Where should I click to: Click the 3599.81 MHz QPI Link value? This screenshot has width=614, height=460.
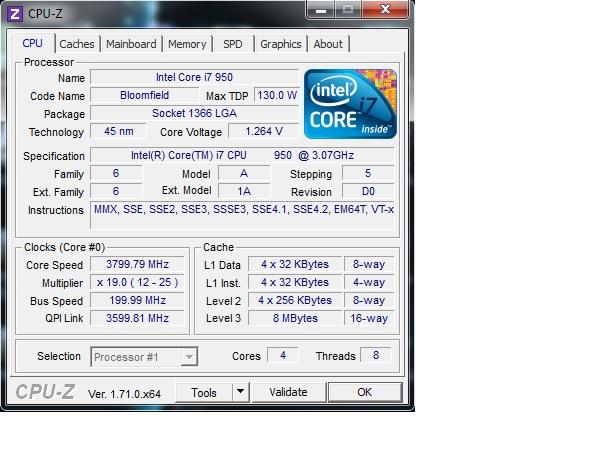(x=137, y=318)
